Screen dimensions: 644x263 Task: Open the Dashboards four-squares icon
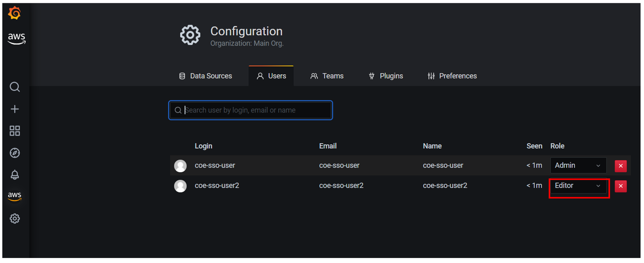click(x=15, y=131)
